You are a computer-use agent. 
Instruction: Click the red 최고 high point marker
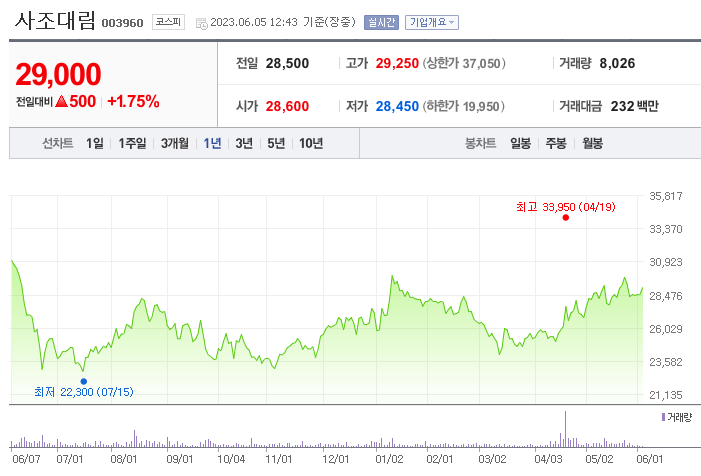pyautogui.click(x=566, y=218)
